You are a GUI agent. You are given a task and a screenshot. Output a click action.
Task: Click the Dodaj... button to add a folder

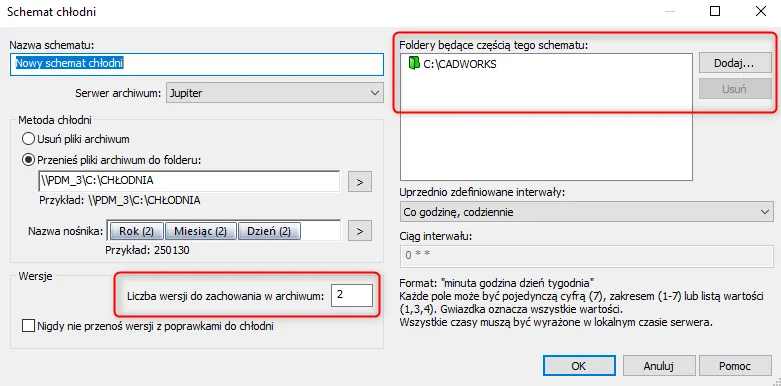tap(735, 64)
